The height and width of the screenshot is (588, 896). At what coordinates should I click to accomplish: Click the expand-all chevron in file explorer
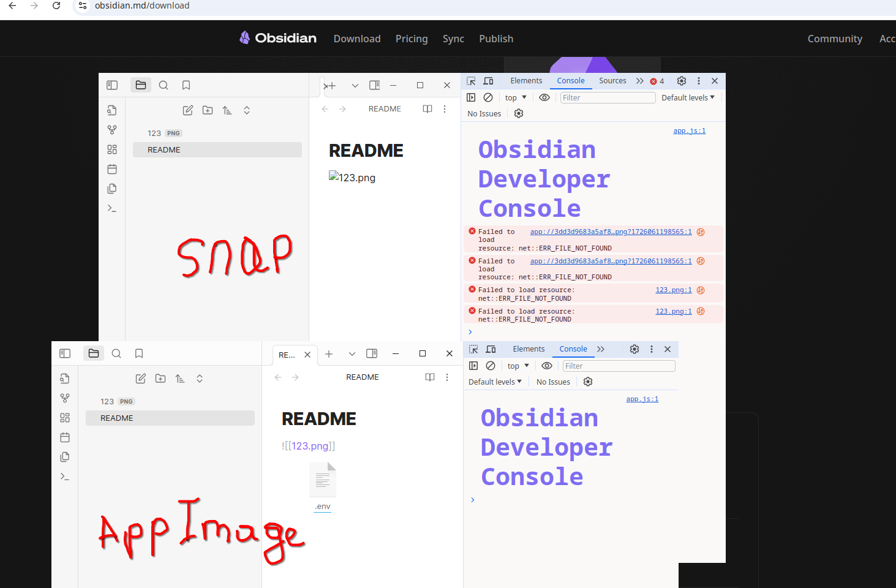(246, 110)
